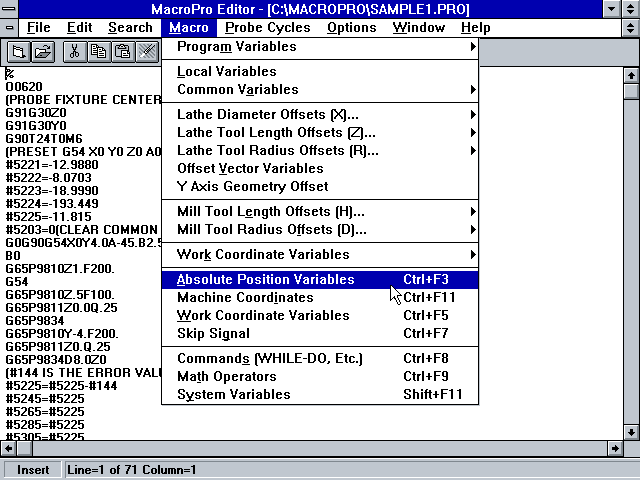Click code line #5222=-8.0703

[x=49, y=178]
